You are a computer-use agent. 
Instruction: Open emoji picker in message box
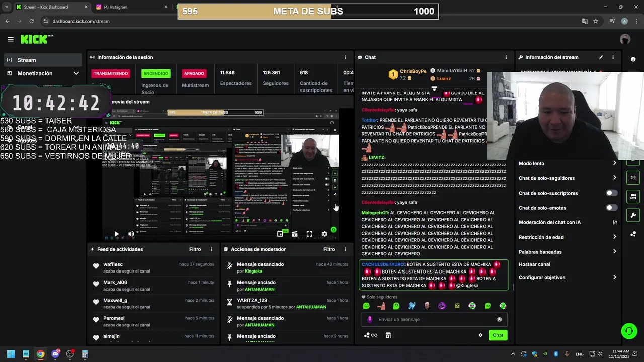pyautogui.click(x=499, y=319)
